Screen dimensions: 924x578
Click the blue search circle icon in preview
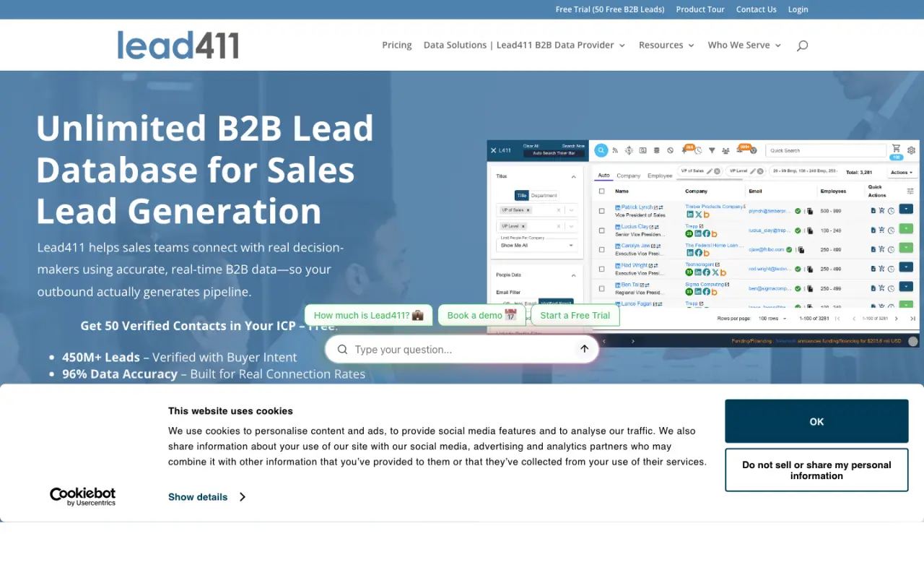coord(601,150)
